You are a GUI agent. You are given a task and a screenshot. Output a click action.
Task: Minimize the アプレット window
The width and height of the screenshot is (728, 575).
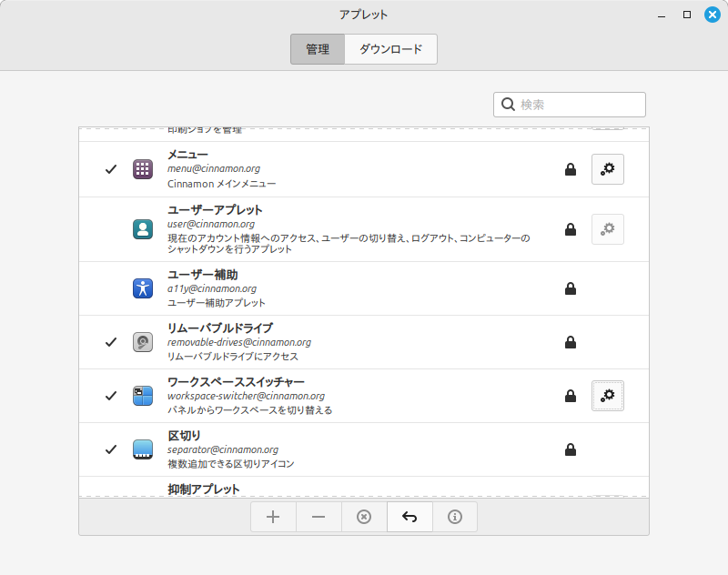coord(662,15)
